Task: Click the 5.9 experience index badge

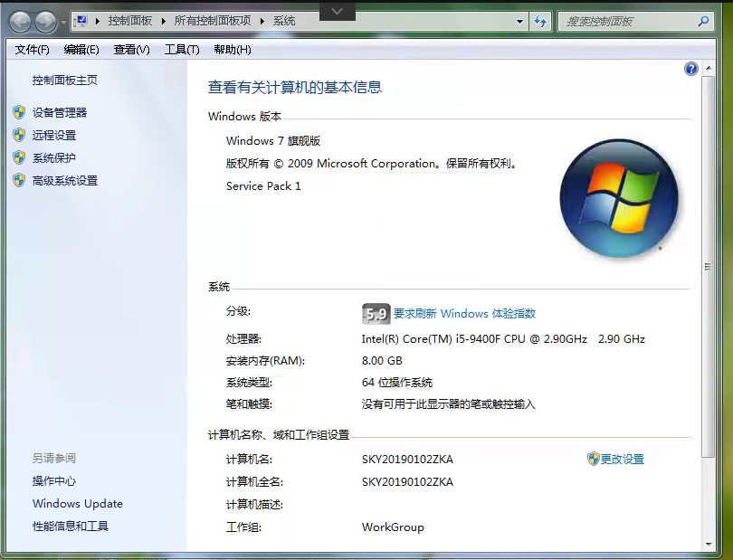Action: 376,314
